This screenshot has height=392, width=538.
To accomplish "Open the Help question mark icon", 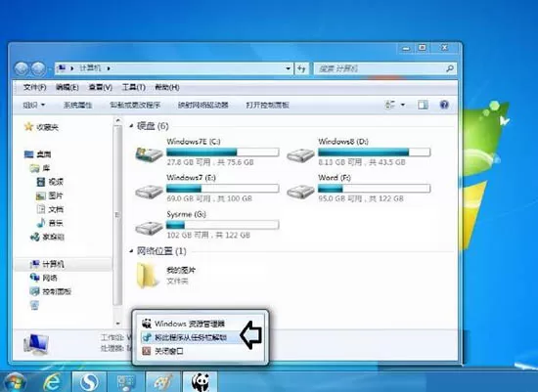I will coord(444,105).
